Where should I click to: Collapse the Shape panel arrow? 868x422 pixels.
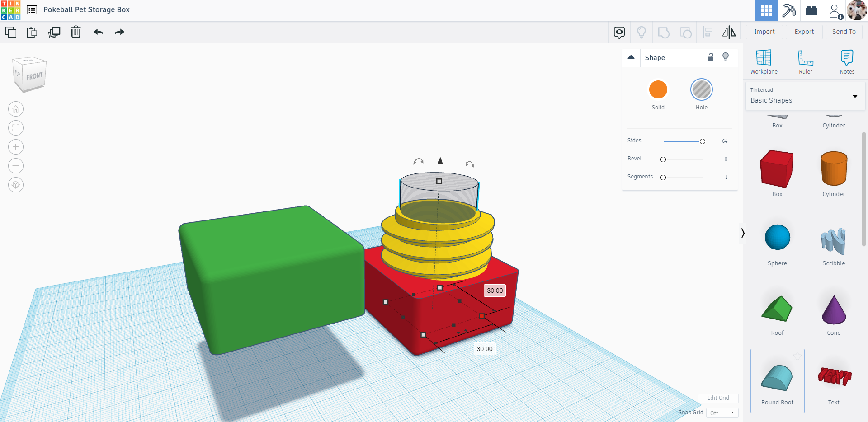pyautogui.click(x=631, y=57)
